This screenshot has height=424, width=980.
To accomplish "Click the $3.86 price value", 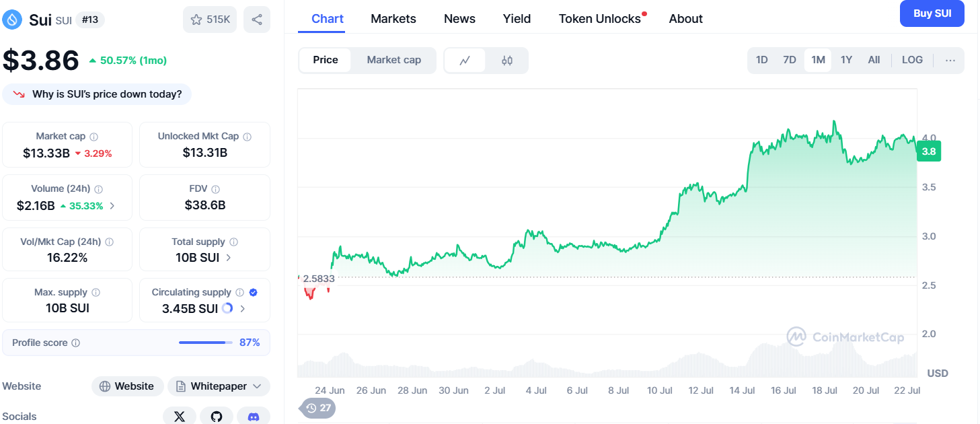I will (x=41, y=61).
